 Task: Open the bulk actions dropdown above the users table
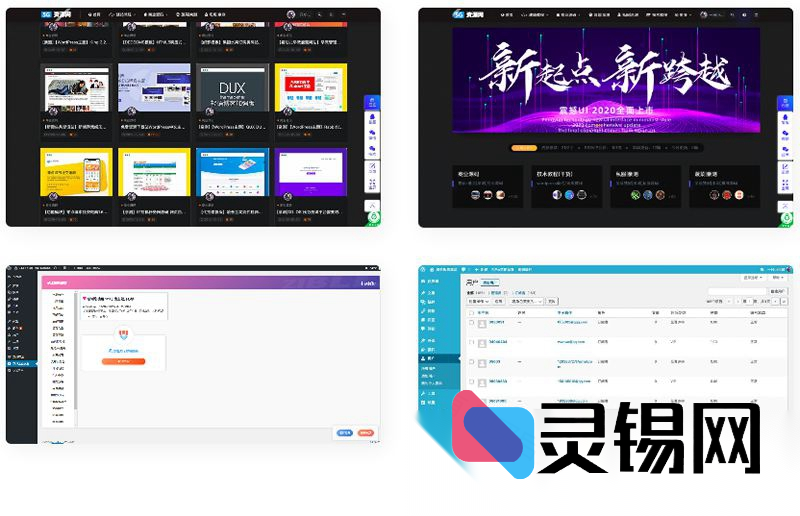(x=479, y=301)
